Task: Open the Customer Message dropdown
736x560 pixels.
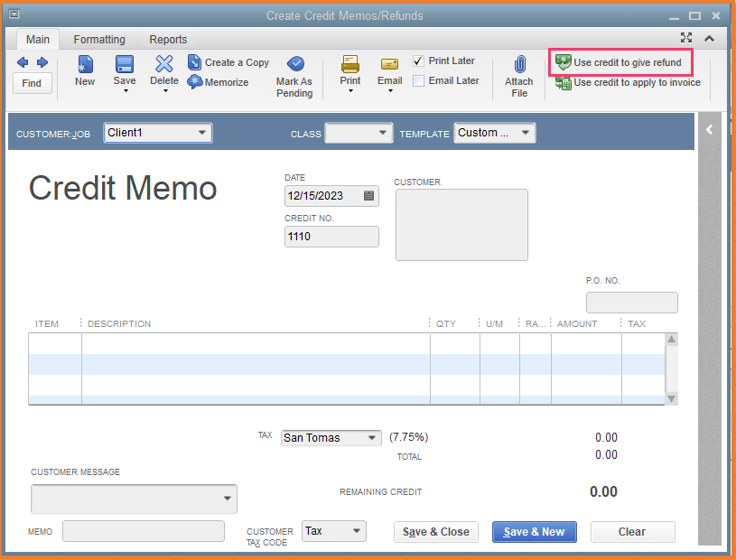Action: tap(228, 498)
